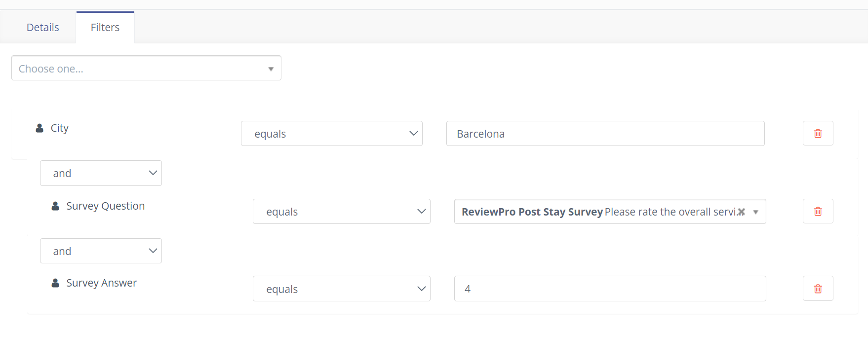Select the Filters tab

[105, 27]
